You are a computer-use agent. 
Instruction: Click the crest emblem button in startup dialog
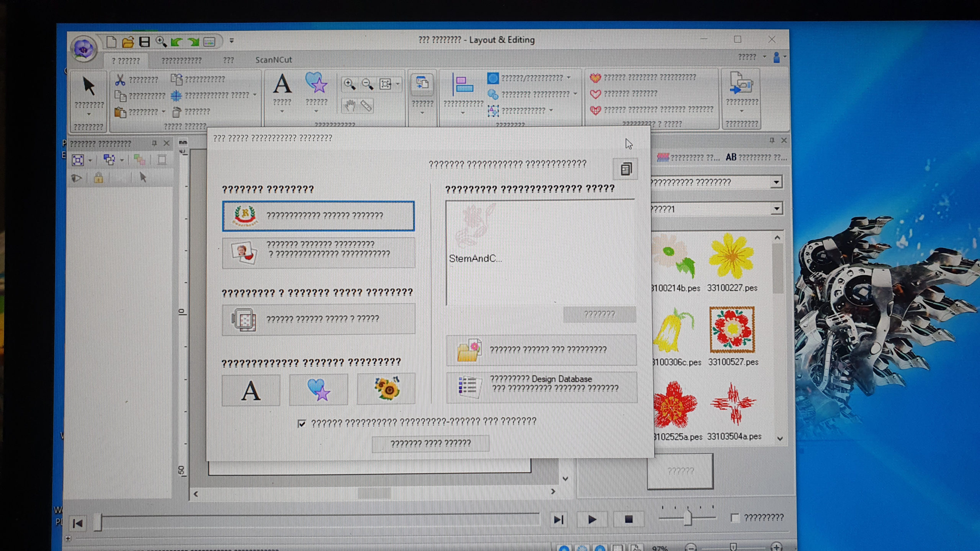[318, 216]
